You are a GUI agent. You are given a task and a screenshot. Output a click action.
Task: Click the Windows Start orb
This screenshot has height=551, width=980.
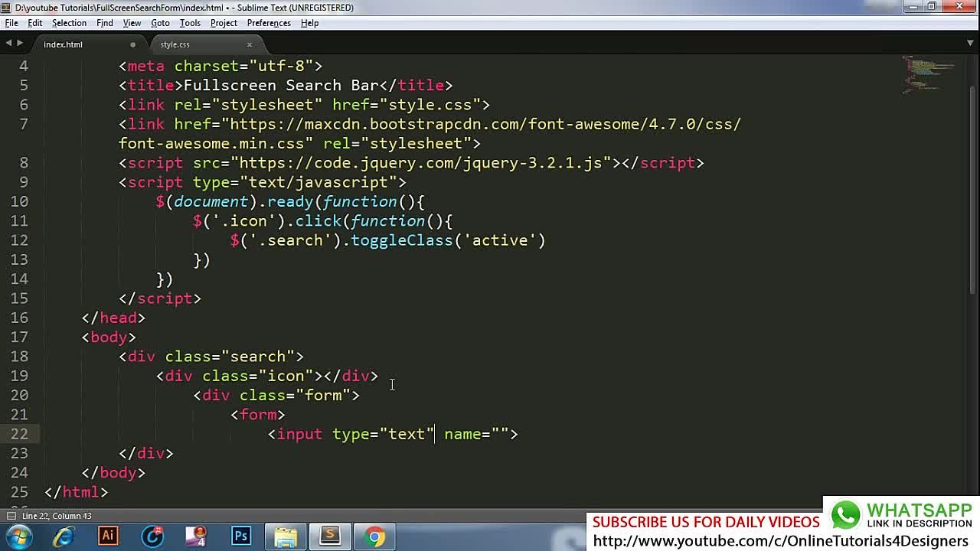point(18,536)
